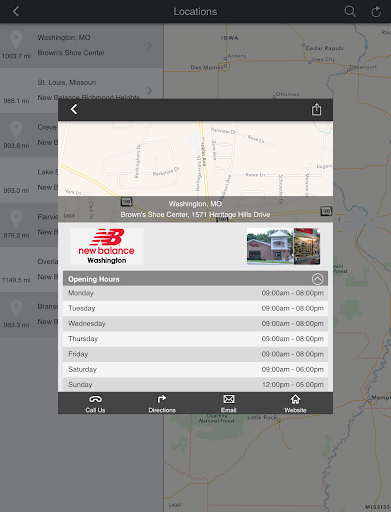This screenshot has height=512, width=391.
Task: Tap the map pin on Heritage Hills
Action: click(x=196, y=142)
